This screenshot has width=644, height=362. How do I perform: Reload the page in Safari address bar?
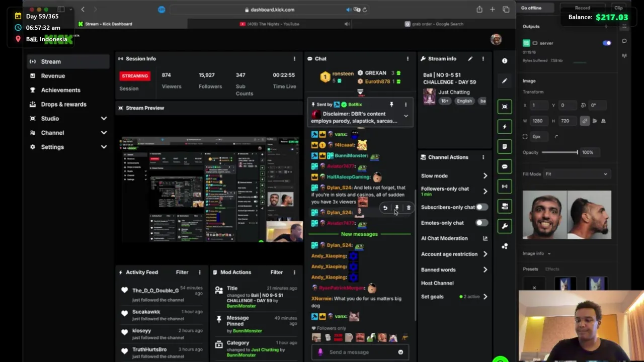(x=364, y=10)
